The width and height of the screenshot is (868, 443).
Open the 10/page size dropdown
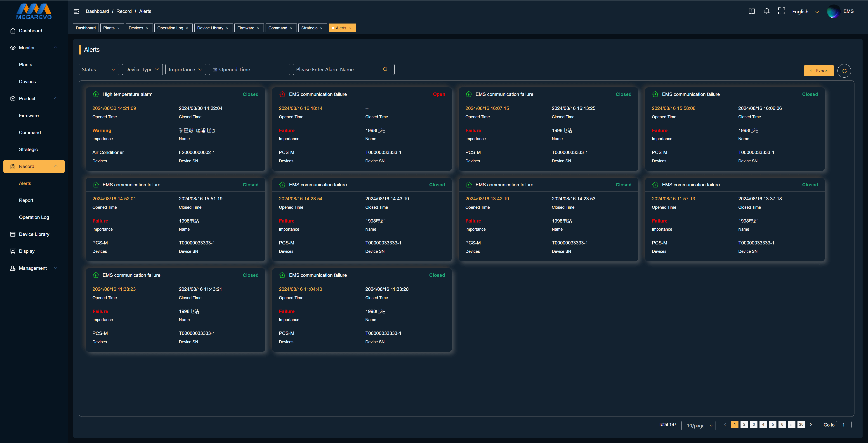(698, 425)
